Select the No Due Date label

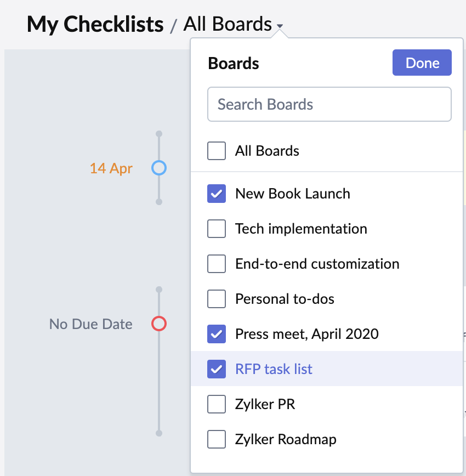(91, 324)
